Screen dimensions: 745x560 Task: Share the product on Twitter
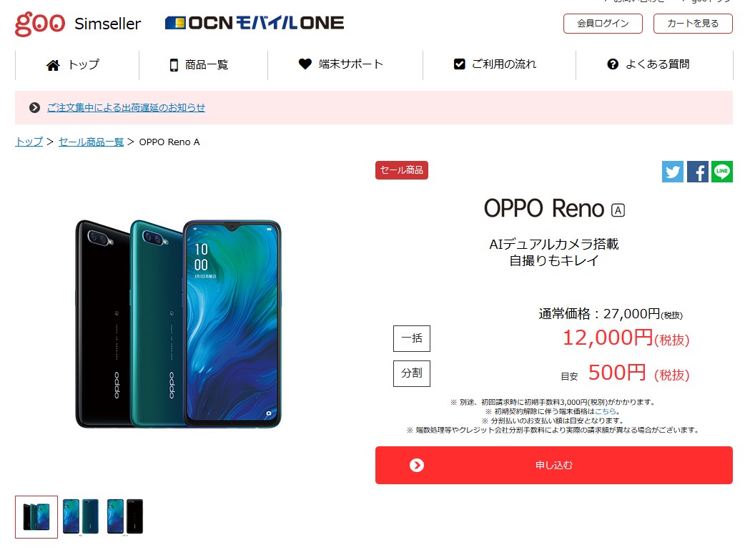[672, 172]
